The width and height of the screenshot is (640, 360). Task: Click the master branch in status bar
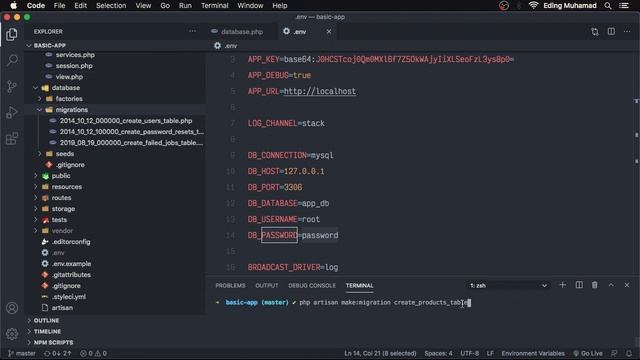click(x=22, y=353)
